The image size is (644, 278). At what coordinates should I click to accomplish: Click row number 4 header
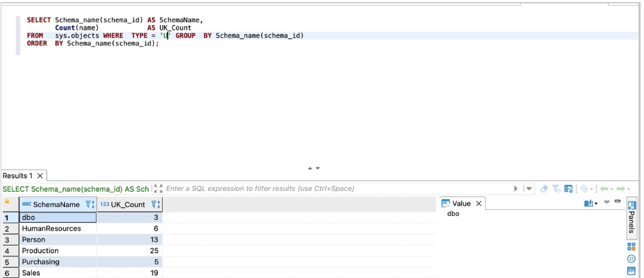coord(10,250)
